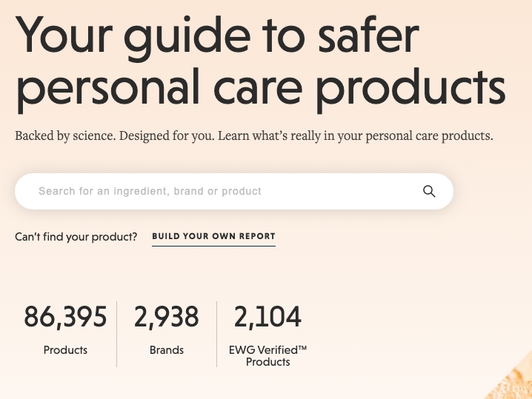Click the "personal care products" heading line
Screen dimensions: 532x399
(261, 89)
